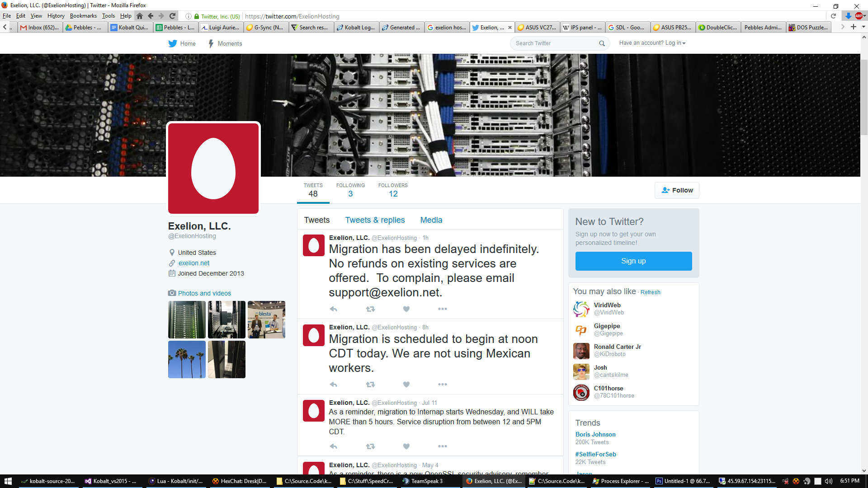Open the #SelfieForSeb trend
The width and height of the screenshot is (868, 488).
(595, 454)
